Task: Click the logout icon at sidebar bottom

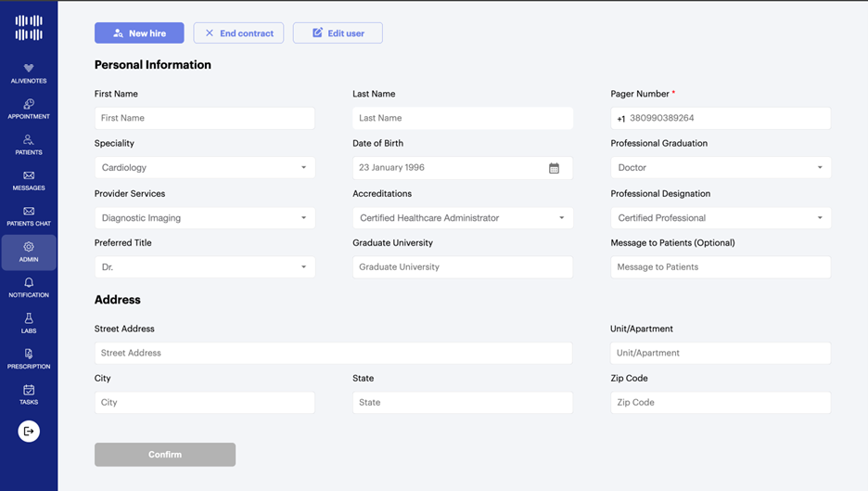Action: tap(29, 432)
